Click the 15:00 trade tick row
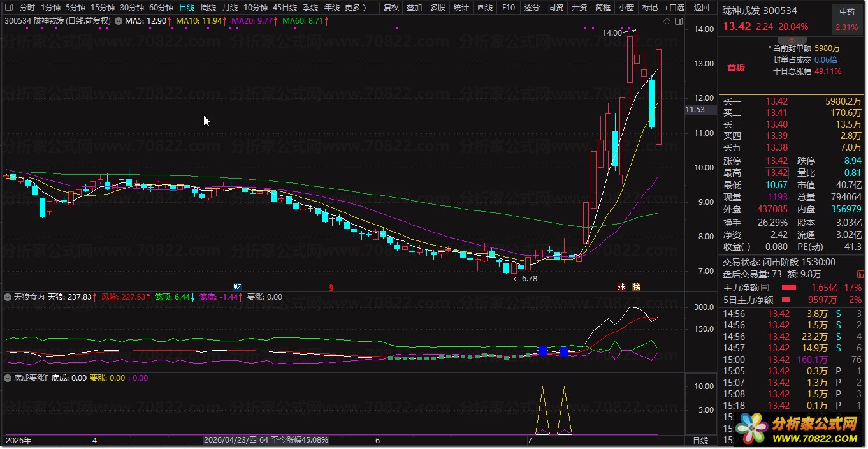 click(792, 360)
